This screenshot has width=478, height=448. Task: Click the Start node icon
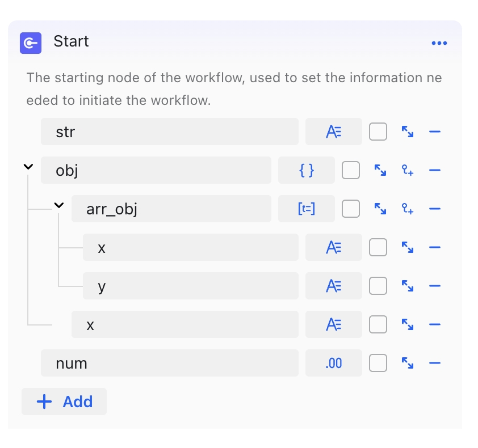[x=31, y=43]
